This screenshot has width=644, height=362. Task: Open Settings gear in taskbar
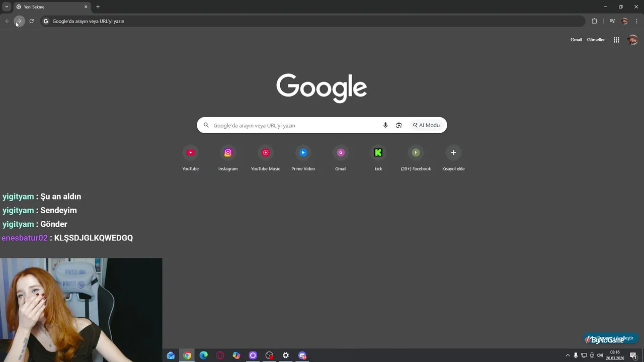click(286, 355)
